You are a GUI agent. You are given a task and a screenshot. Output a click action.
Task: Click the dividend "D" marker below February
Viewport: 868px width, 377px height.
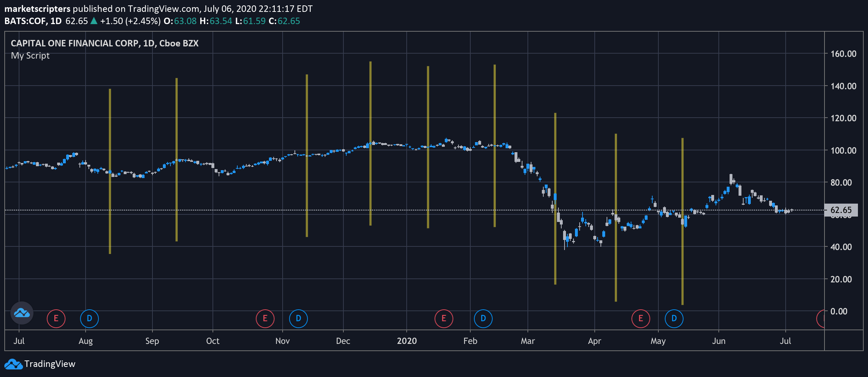484,318
